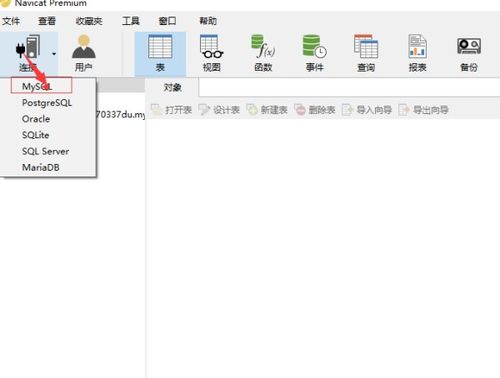Choose PostgreSQL from connection menu
This screenshot has width=500, height=378.
47,103
